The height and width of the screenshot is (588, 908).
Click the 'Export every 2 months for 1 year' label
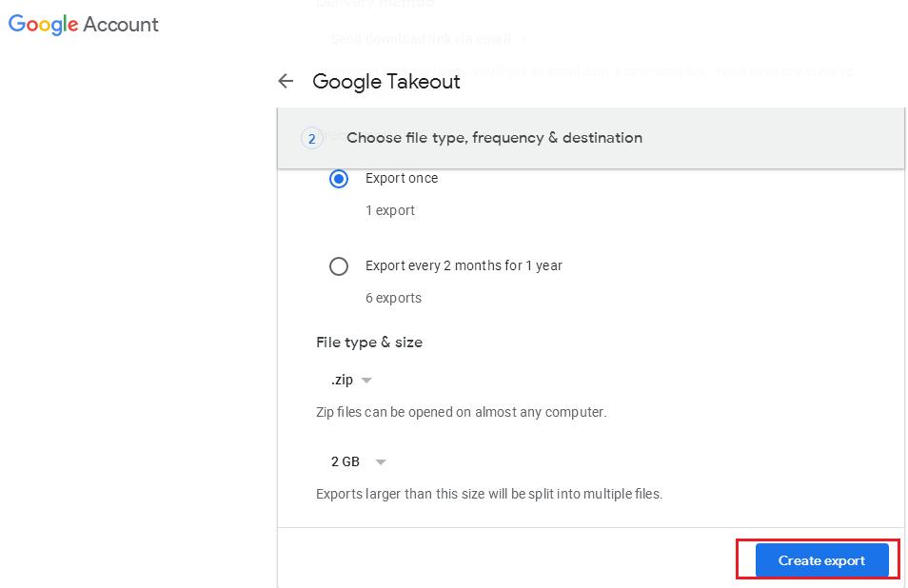click(x=464, y=265)
